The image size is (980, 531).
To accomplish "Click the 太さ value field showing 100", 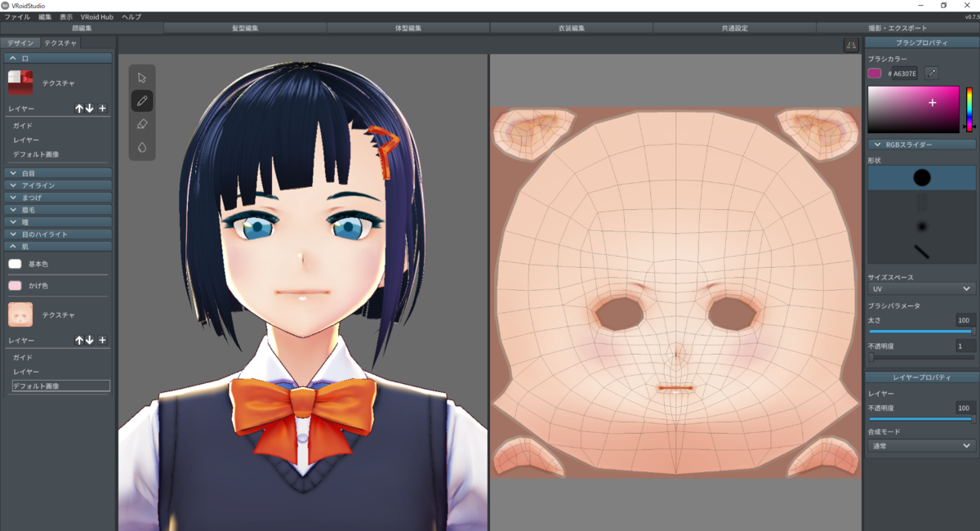I will pyautogui.click(x=964, y=320).
